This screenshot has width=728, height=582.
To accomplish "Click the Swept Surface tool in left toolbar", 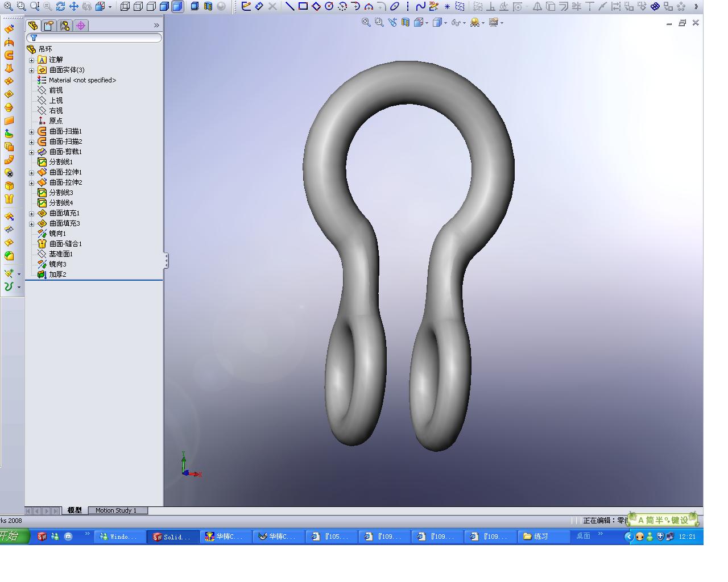I will pyautogui.click(x=9, y=55).
